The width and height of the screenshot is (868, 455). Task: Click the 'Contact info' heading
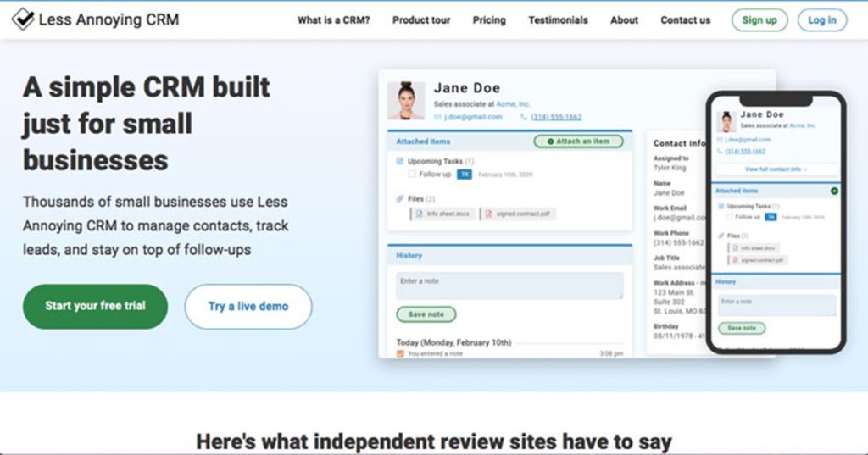tap(679, 143)
